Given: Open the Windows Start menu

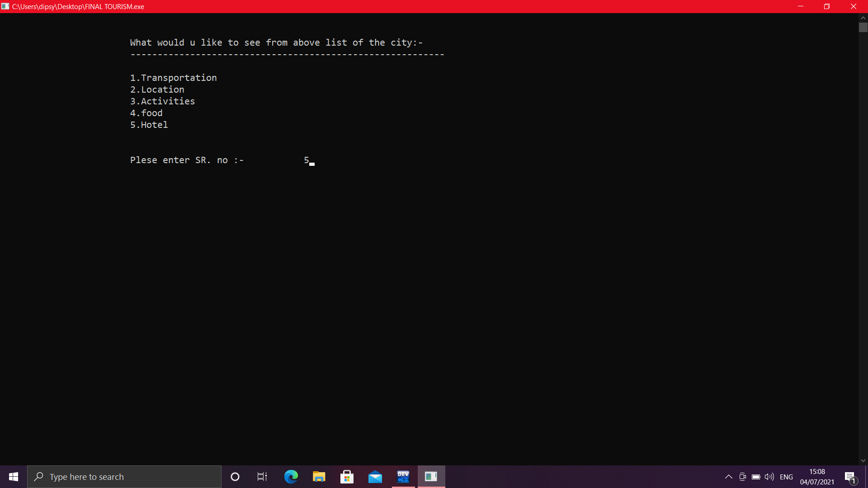Looking at the screenshot, I should [14, 477].
